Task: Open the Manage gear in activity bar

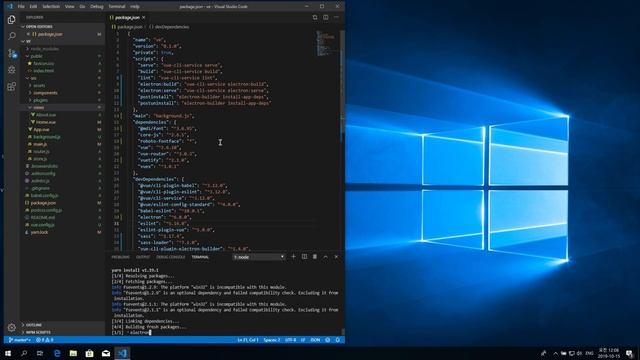Action: pos(11,327)
